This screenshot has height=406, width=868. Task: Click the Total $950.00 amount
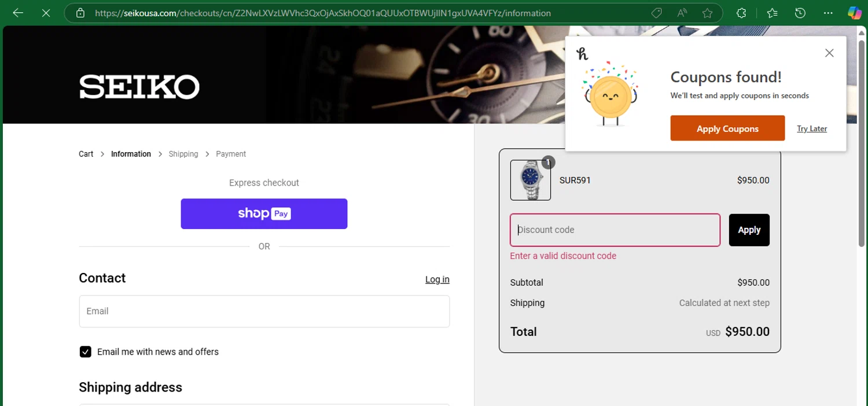[x=747, y=332]
